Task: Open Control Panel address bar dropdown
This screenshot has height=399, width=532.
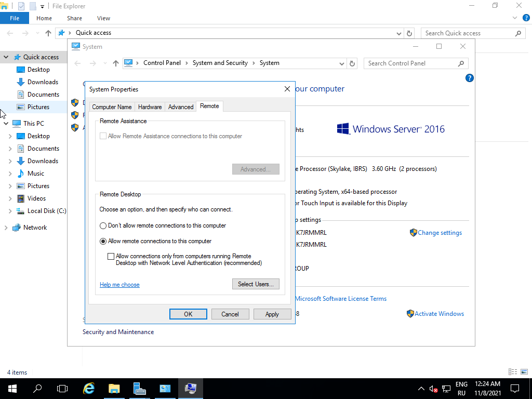Action: 341,63
